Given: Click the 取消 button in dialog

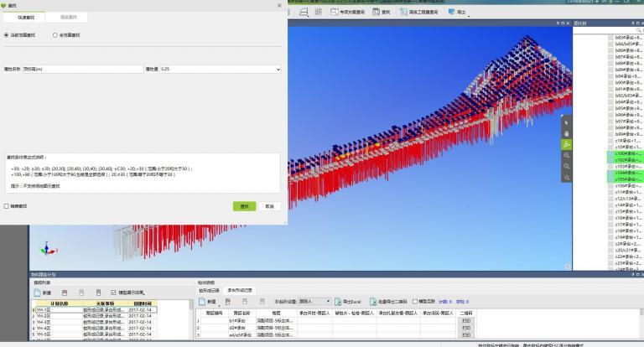Looking at the screenshot, I should (x=269, y=206).
